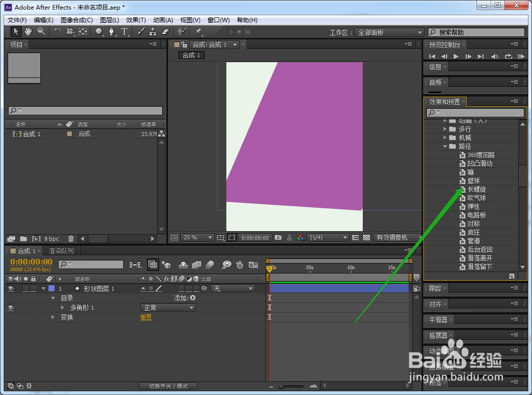The height and width of the screenshot is (395, 532).
Task: Open the 图像合成(C) menu
Action: 77,20
